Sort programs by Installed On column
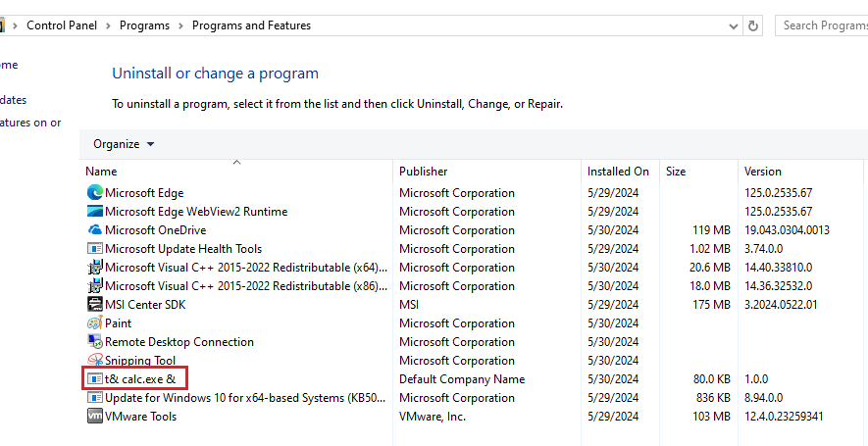 pyautogui.click(x=618, y=172)
